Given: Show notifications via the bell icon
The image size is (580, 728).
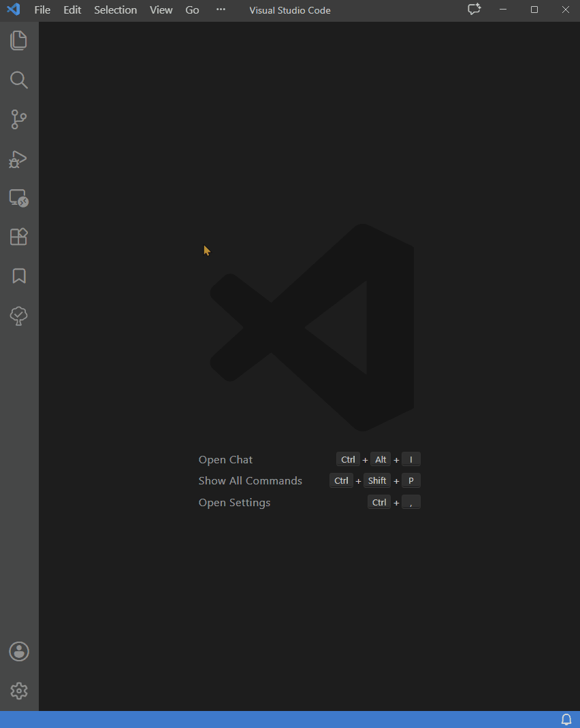Looking at the screenshot, I should click(566, 720).
